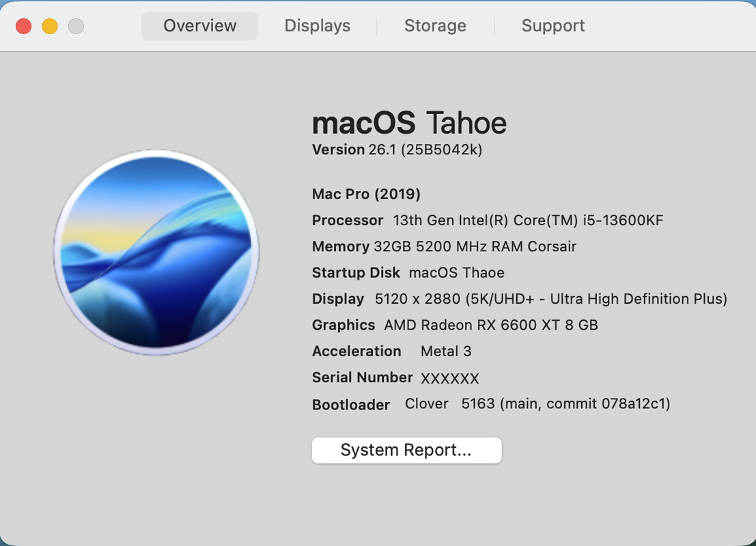Viewport: 756px width, 546px height.
Task: Select the "Mac Pro (2019)" model text
Action: (x=366, y=195)
